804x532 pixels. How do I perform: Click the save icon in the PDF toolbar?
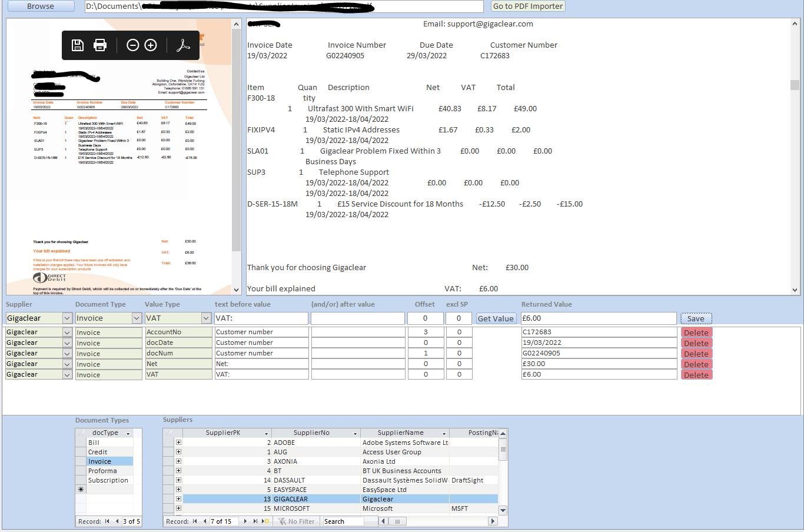(x=78, y=45)
